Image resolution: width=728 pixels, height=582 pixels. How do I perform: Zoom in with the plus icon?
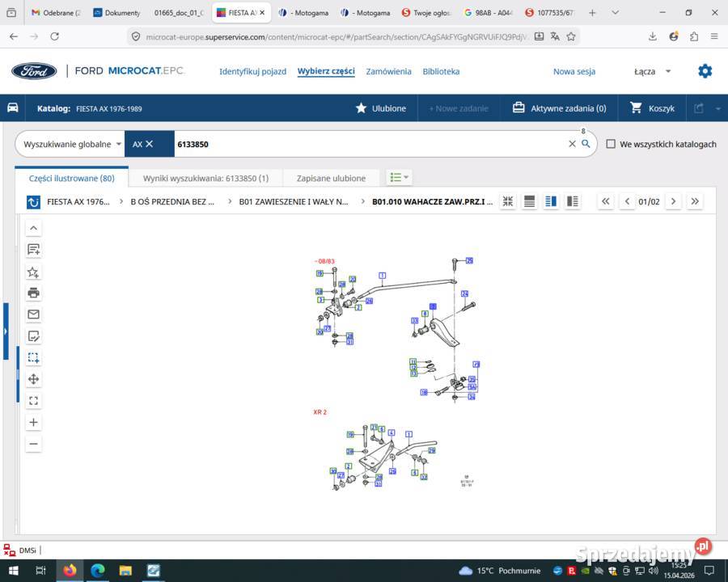(33, 422)
